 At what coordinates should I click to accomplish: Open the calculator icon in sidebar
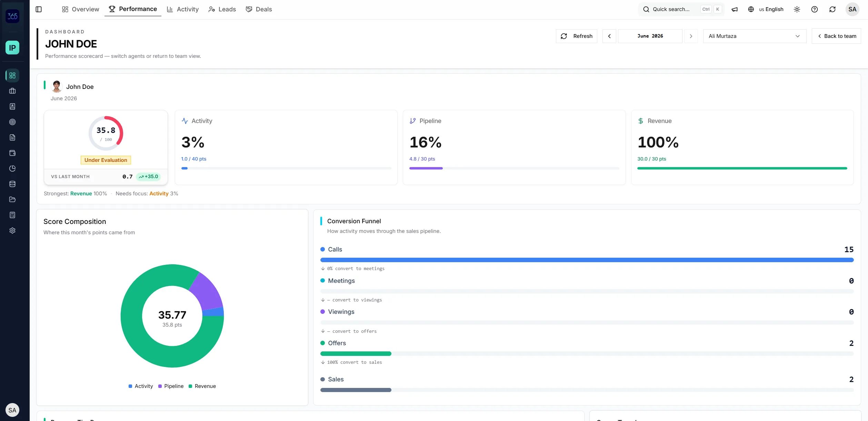[x=12, y=215]
